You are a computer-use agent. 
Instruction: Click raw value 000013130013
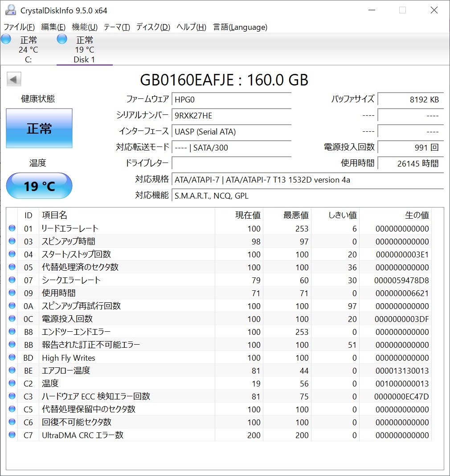pyautogui.click(x=402, y=370)
